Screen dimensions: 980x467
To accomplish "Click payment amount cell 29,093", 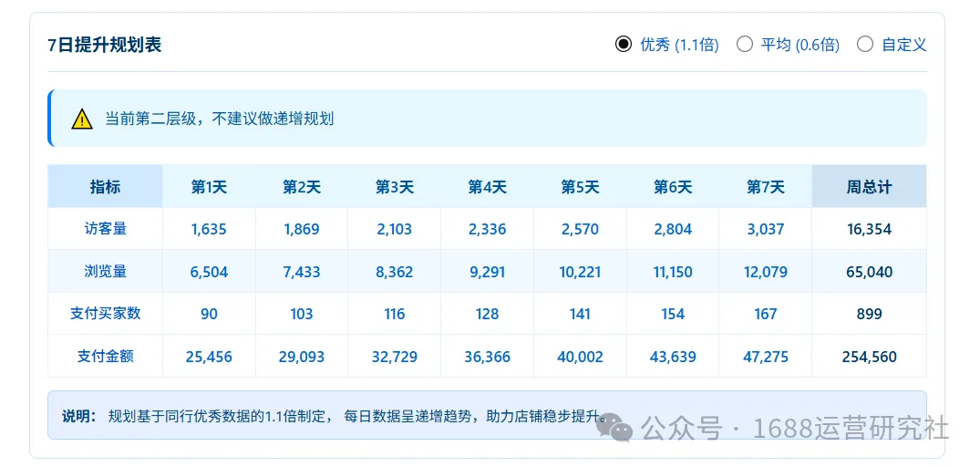I will pyautogui.click(x=301, y=357).
